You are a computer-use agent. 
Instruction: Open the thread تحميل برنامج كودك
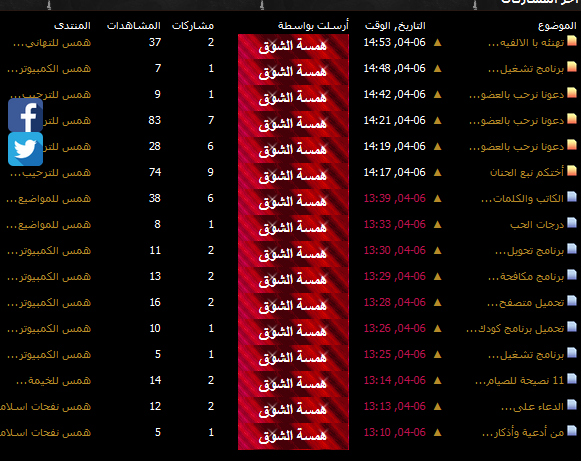[515, 329]
